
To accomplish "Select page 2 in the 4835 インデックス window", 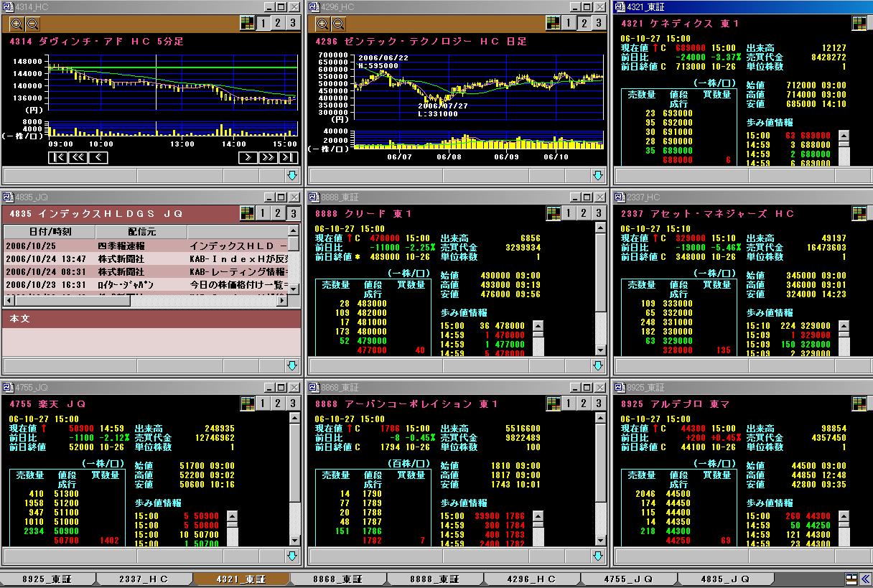I will click(278, 213).
